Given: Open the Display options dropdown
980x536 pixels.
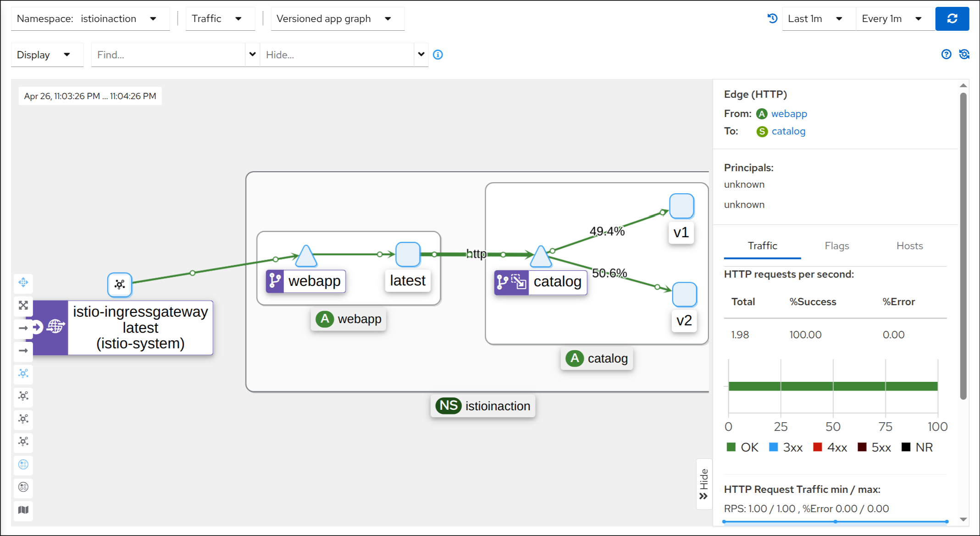Looking at the screenshot, I should [47, 55].
